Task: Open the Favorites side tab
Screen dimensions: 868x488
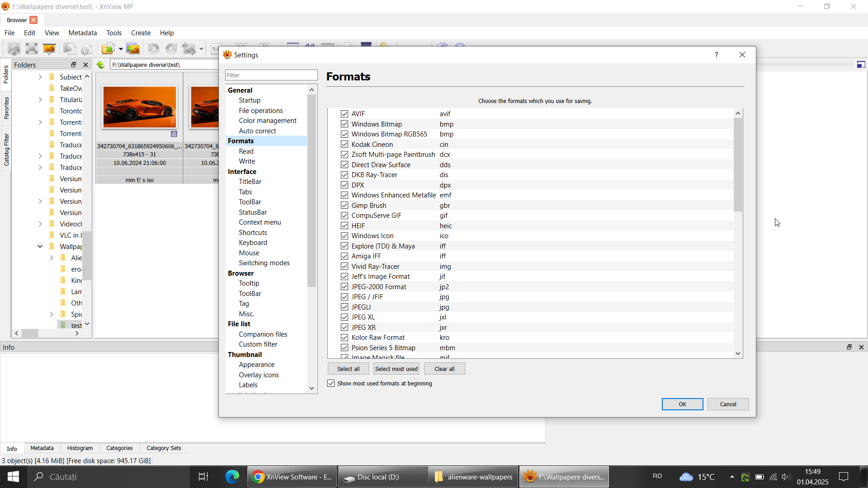Action: click(6, 108)
